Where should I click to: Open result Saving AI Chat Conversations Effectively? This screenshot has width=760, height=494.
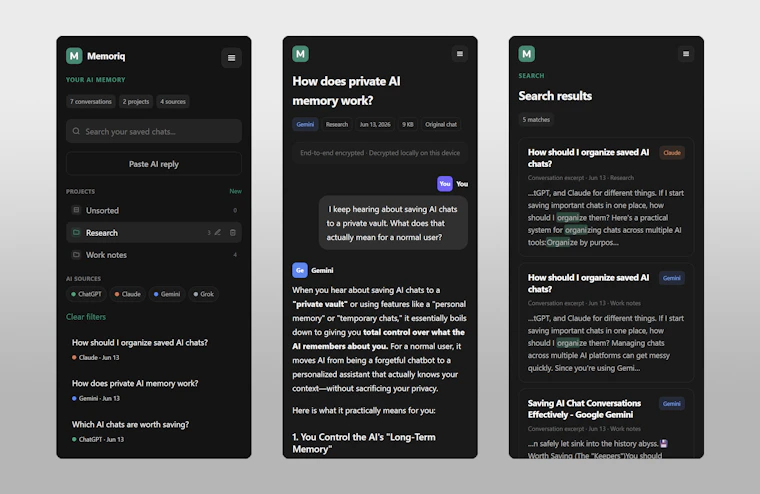606,423
